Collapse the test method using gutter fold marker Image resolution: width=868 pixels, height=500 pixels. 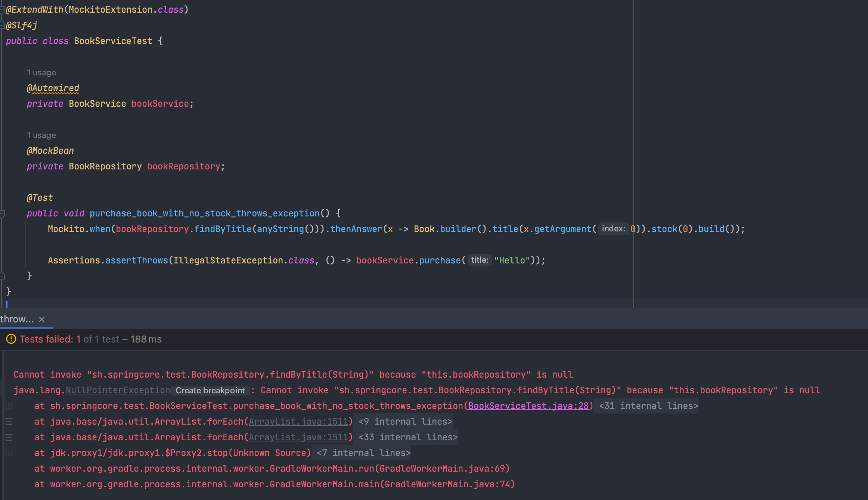[x=2, y=214]
